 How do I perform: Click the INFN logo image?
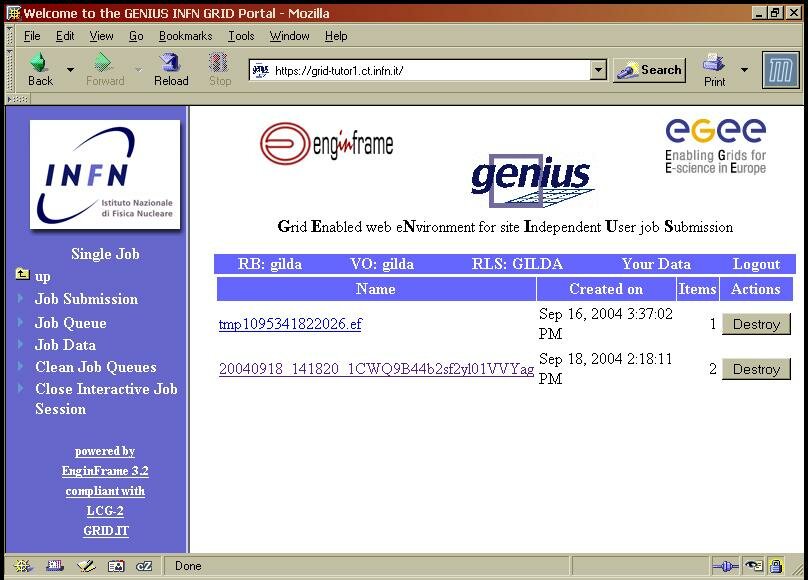point(105,175)
